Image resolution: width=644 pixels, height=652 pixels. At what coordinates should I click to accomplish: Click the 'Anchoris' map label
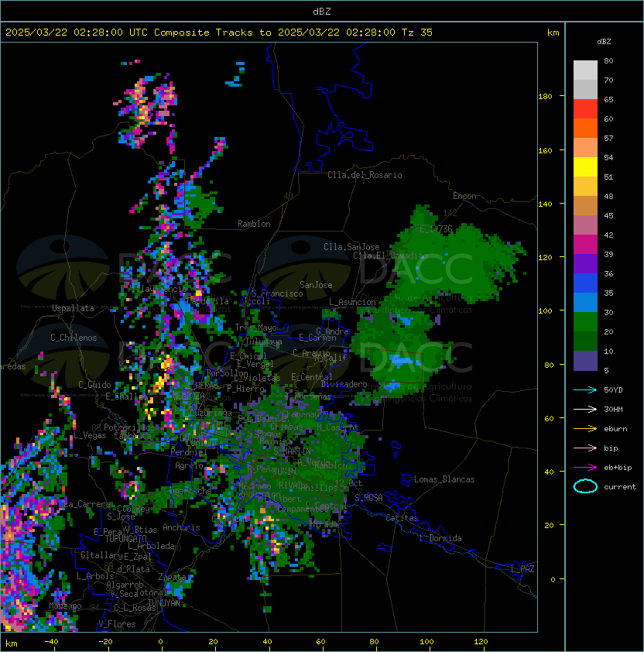[181, 527]
